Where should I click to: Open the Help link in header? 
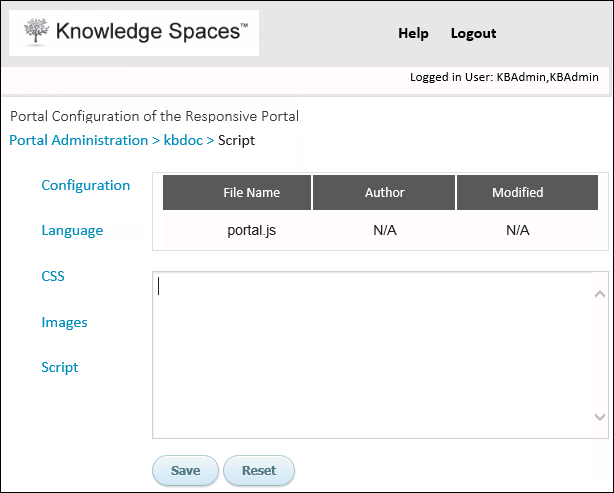click(413, 33)
